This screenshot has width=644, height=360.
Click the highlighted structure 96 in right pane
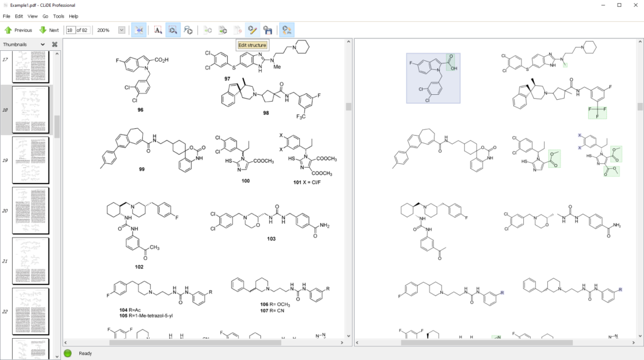point(433,78)
